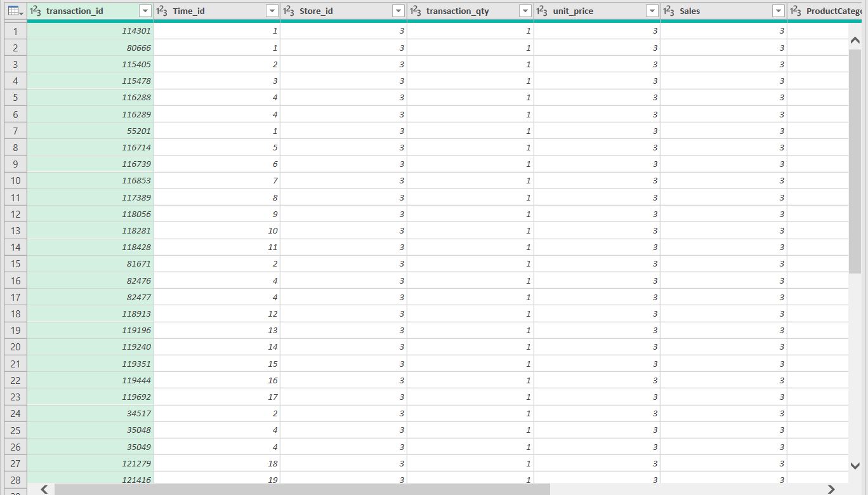
Task: Click the vertical scrollbar up arrow
Action: coord(854,40)
